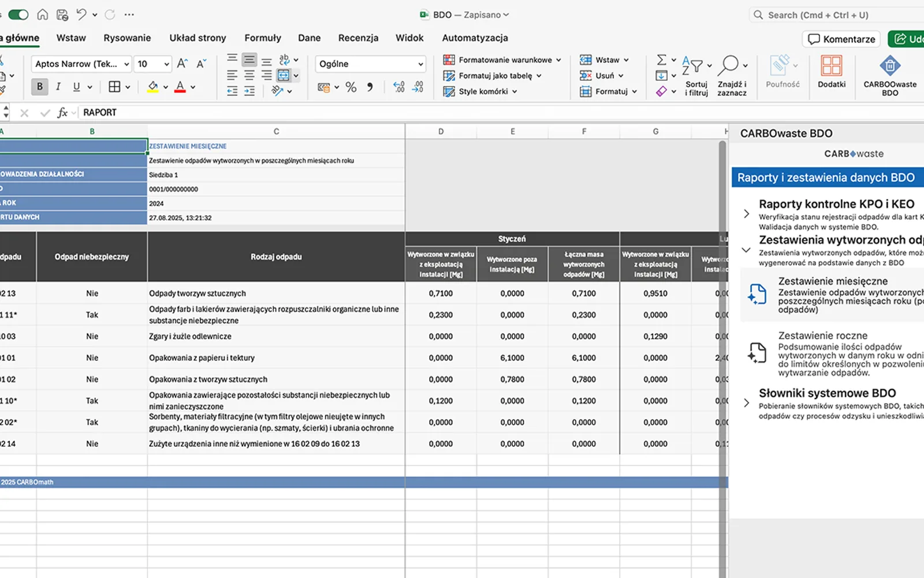Decrease font size with the smaller A icon
This screenshot has width=924, height=578.
tap(201, 64)
